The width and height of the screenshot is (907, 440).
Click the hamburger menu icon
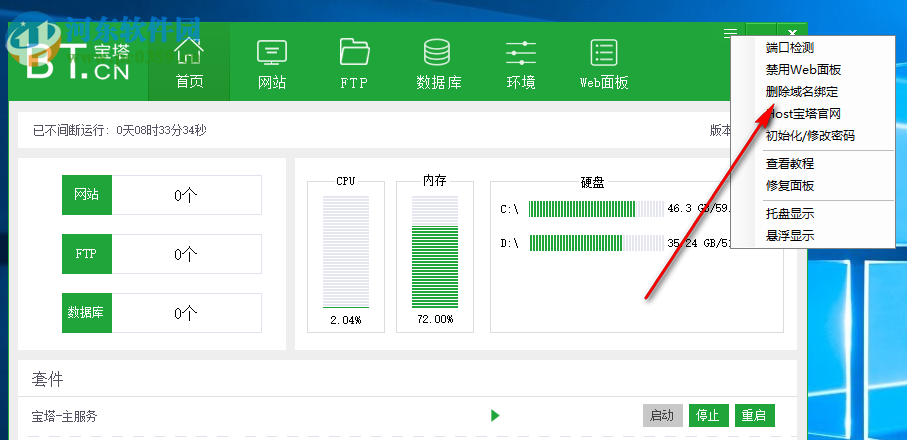(730, 34)
